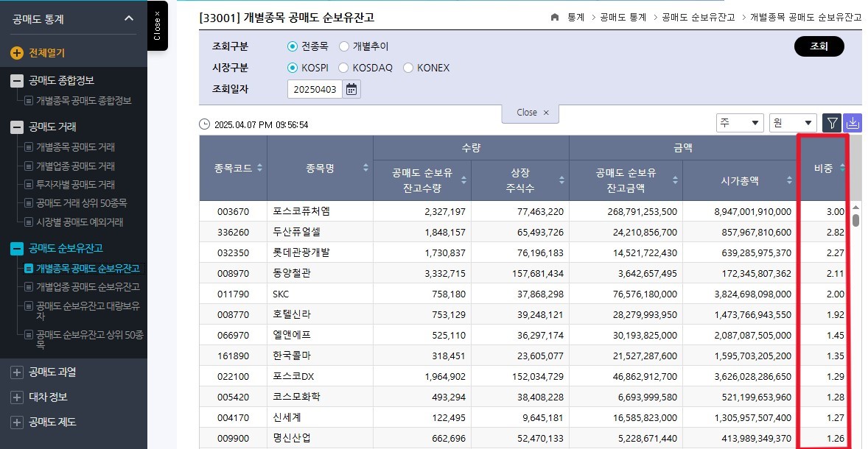Sort by 종목코드 column arrows
Viewport: 868px width, 449px height.
click(259, 168)
